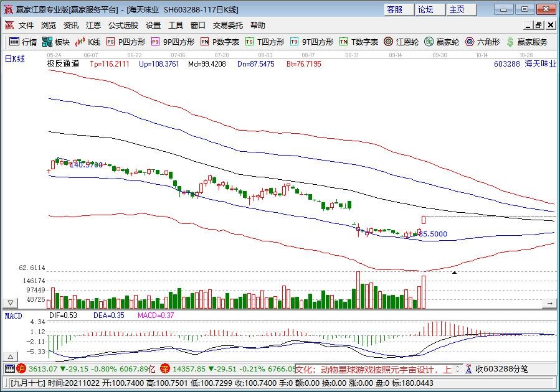Click the 收603288分笔 status text

tap(501, 369)
